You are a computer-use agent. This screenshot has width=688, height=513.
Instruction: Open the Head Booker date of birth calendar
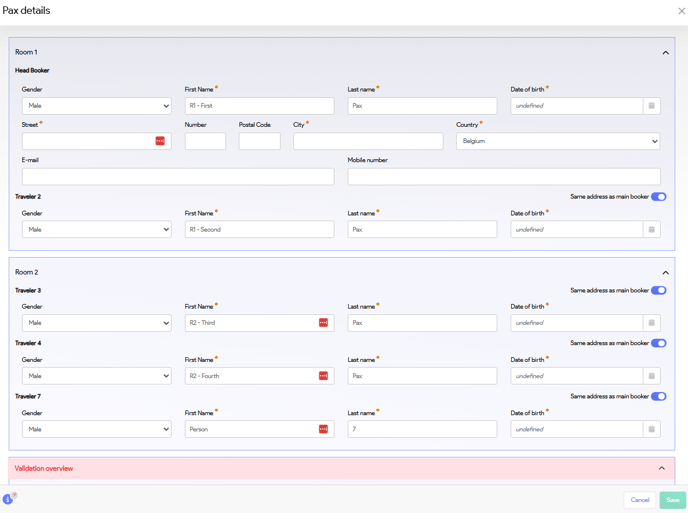651,106
